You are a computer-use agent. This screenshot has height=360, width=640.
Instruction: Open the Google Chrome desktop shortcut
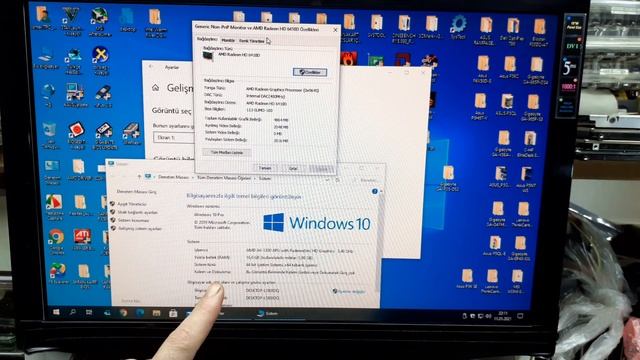pyautogui.click(x=56, y=241)
